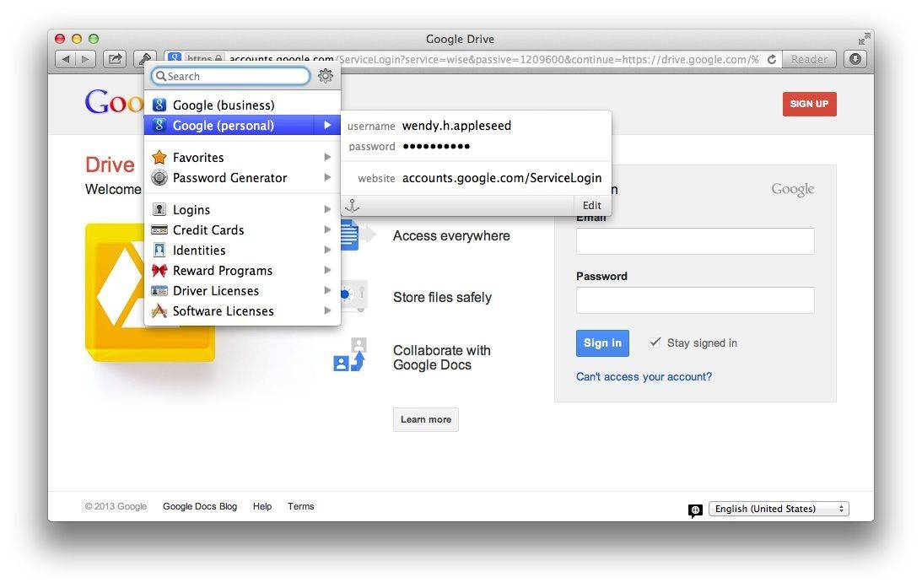Viewport: 922px width, 588px height.
Task: Click the feedback speech bubble icon
Action: point(695,510)
